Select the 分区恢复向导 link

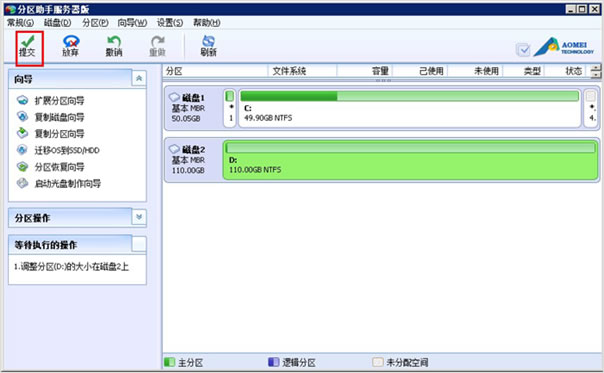click(x=59, y=167)
